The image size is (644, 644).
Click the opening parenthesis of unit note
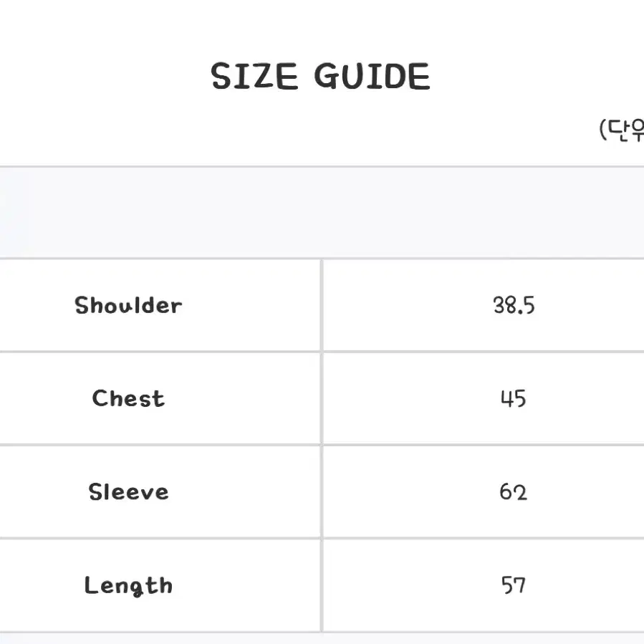(602, 130)
